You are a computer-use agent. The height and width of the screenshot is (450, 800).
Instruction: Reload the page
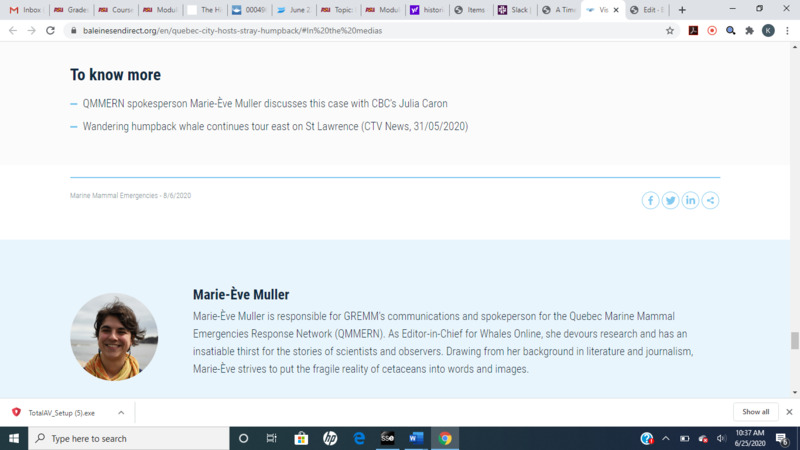coord(51,31)
